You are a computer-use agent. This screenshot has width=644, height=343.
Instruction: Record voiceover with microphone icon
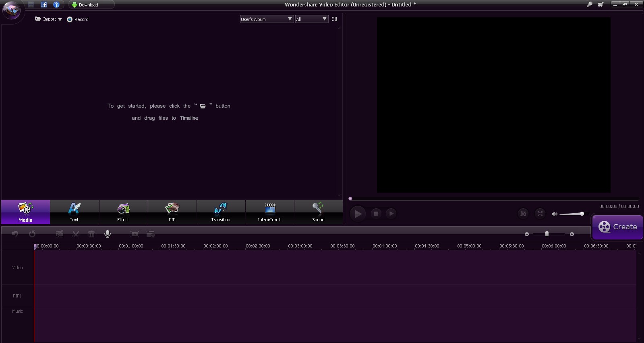[x=108, y=234]
